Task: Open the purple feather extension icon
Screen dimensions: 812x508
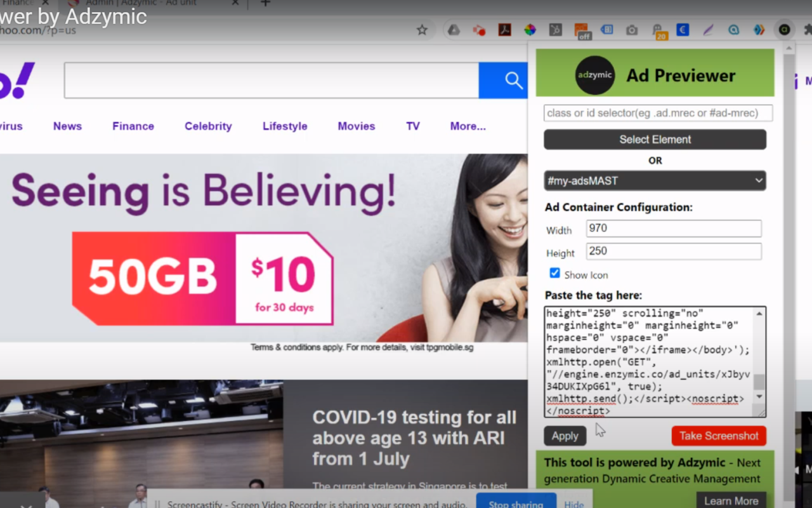Action: [708, 30]
